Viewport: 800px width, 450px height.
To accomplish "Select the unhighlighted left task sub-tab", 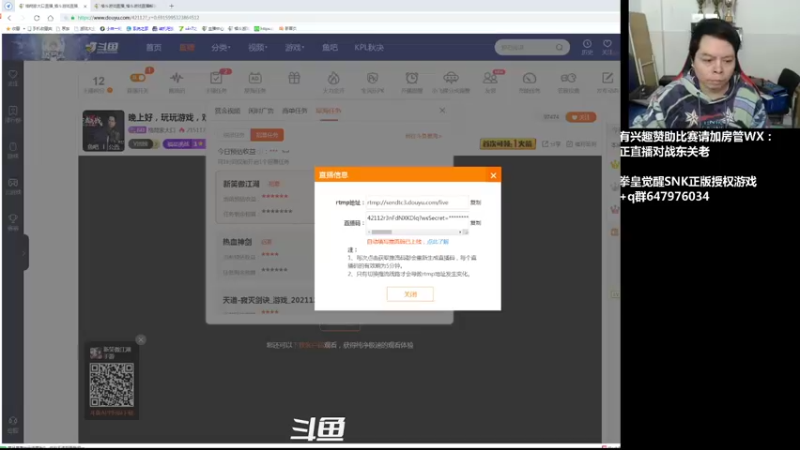I will point(234,135).
